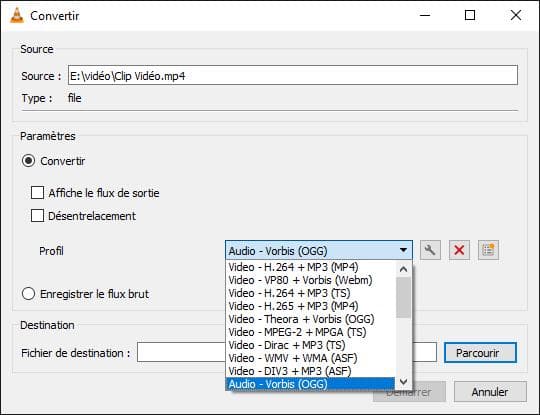Choose Video - VP80 + Vorbis (Webm) profile
This screenshot has width=540, height=415.
point(310,280)
